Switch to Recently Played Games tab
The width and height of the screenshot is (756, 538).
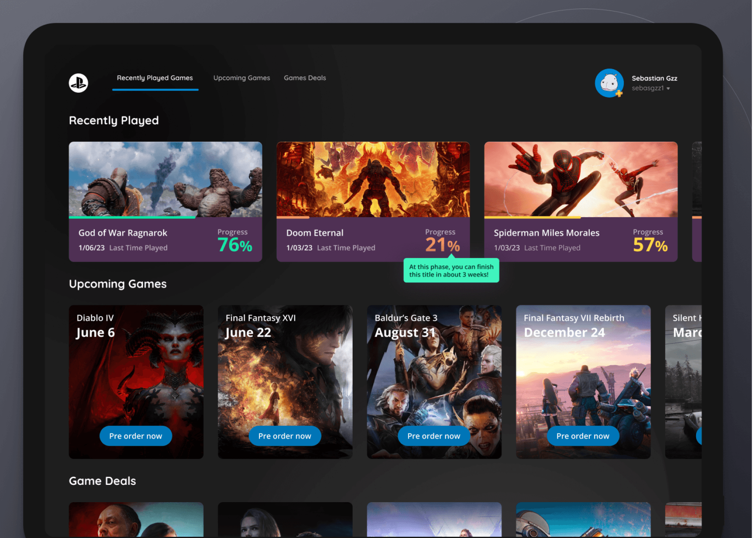coord(155,78)
